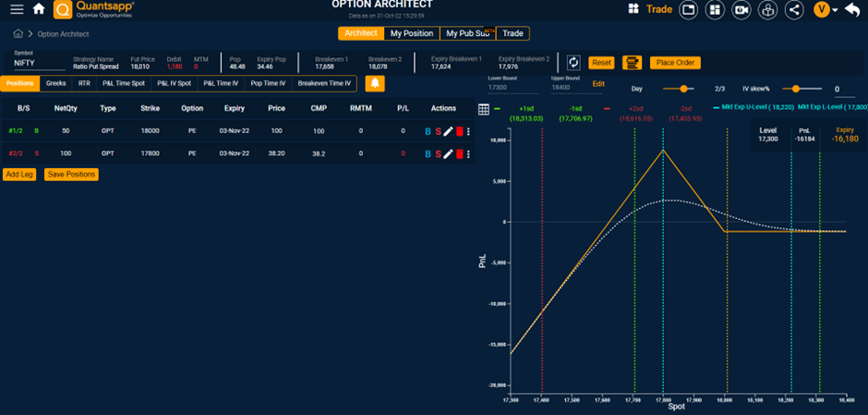Select the Greeks sub-tab
868x415 pixels.
click(56, 84)
